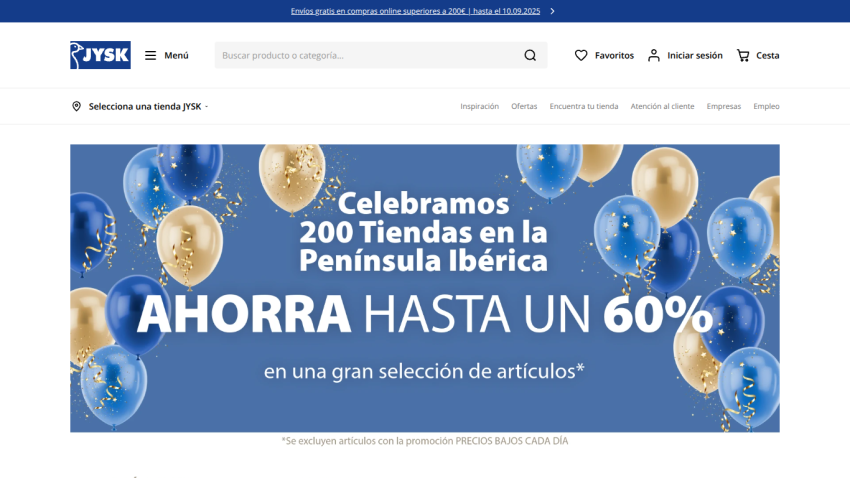Click the user Iniciar sesión icon

click(654, 55)
